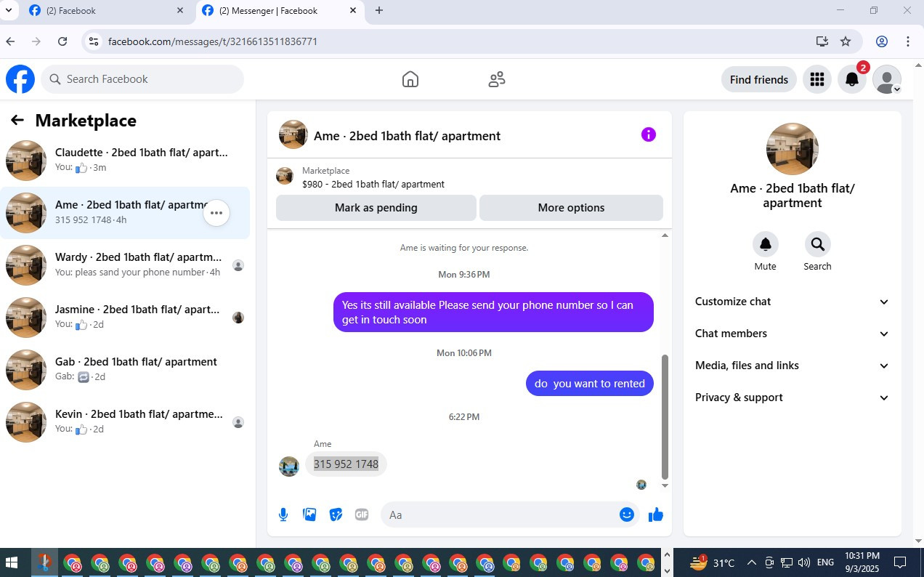
Task: Open the Friends icon in top navigation
Action: 497,79
